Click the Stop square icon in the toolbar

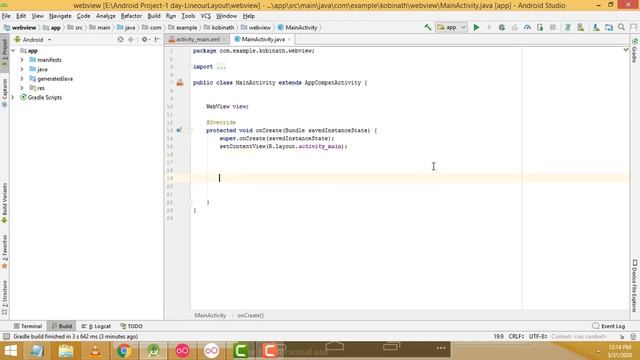[x=553, y=27]
